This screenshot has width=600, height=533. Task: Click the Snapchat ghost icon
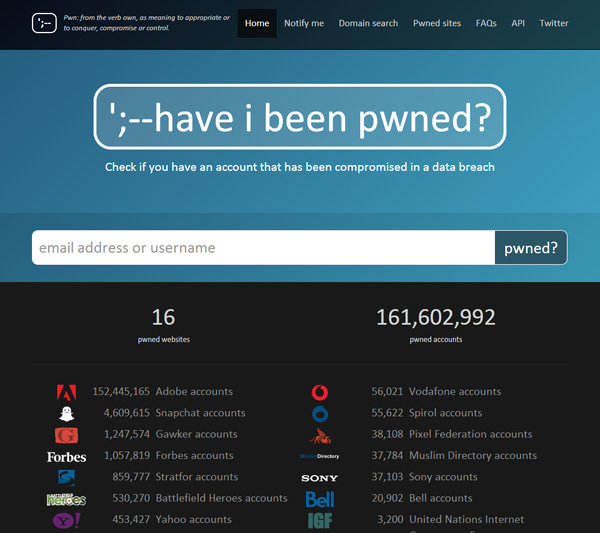(67, 414)
